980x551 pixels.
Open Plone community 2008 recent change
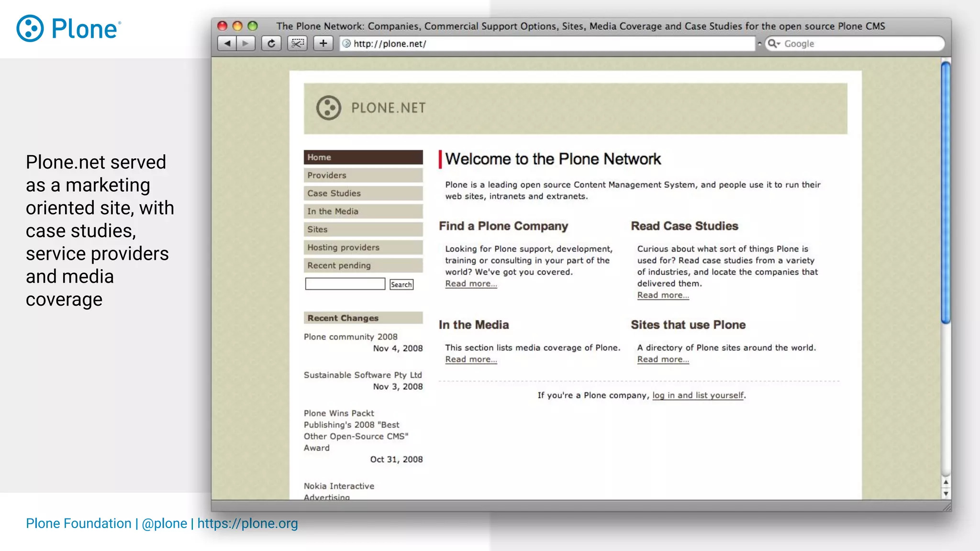351,337
